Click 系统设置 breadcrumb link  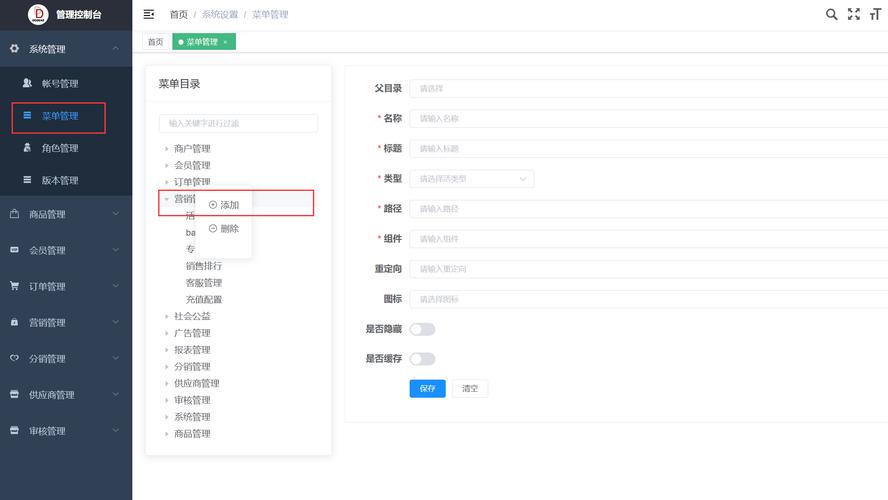(220, 15)
